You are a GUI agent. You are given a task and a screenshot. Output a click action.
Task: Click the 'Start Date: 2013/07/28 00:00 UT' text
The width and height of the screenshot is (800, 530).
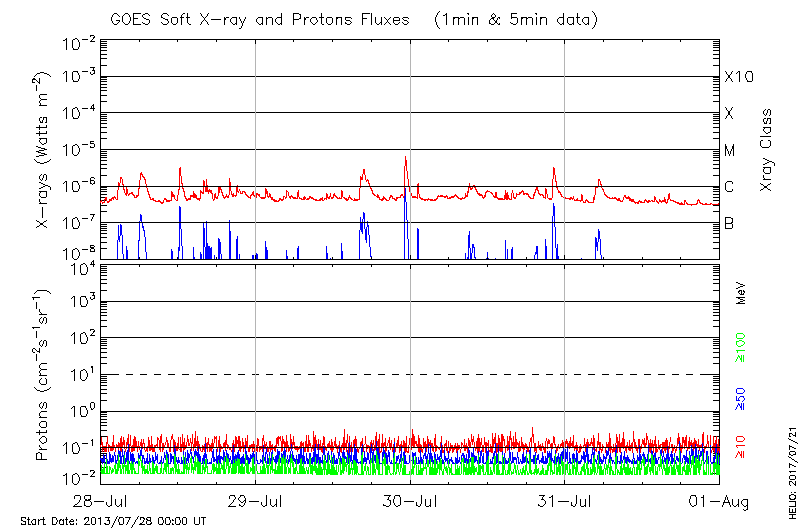coord(113,521)
